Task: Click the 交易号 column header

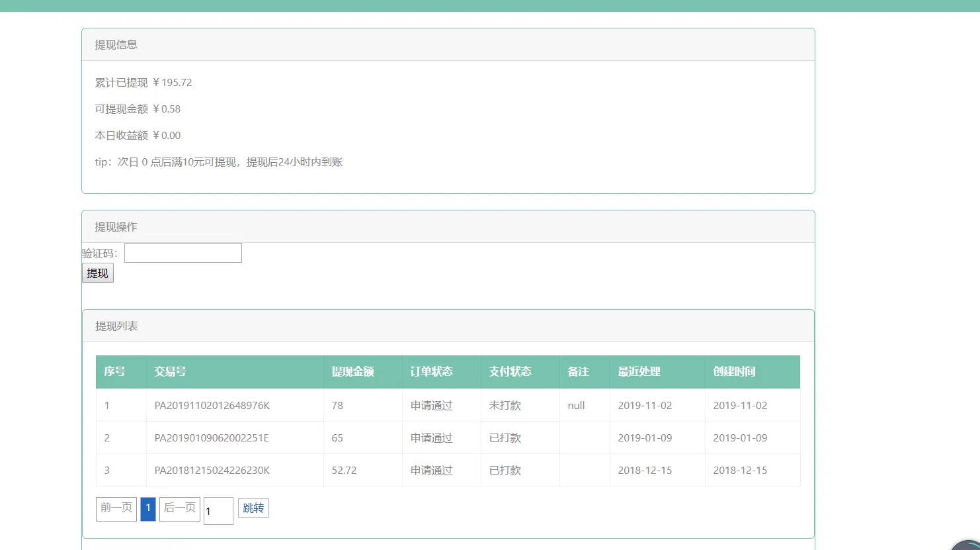Action: pyautogui.click(x=170, y=372)
